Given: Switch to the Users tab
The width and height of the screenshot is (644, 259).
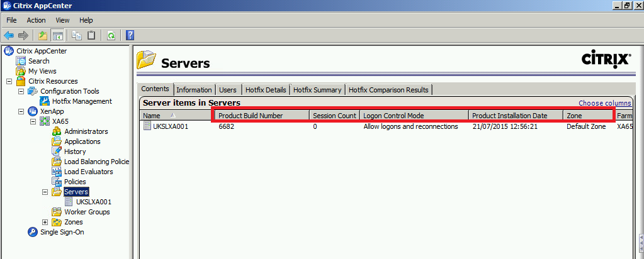Looking at the screenshot, I should point(227,90).
